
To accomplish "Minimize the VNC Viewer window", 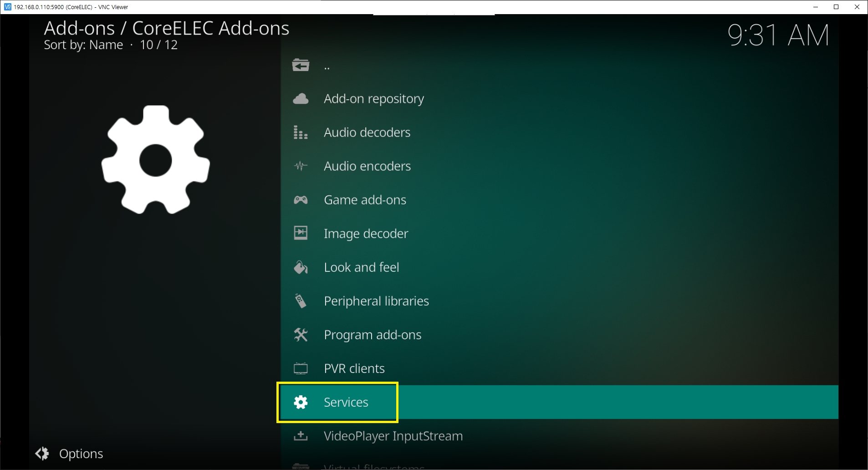I will 816,7.
